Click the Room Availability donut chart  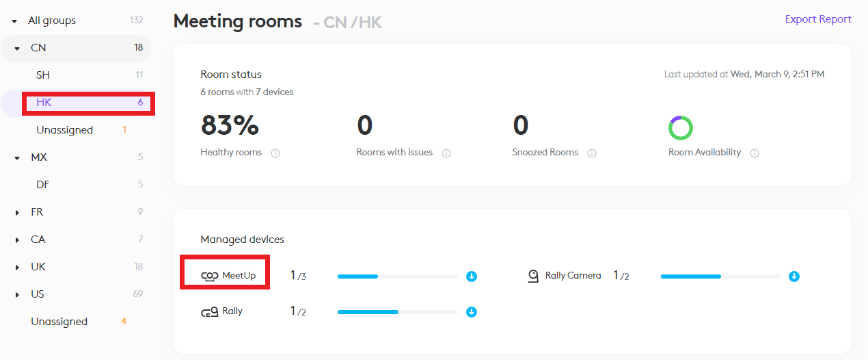[x=681, y=128]
